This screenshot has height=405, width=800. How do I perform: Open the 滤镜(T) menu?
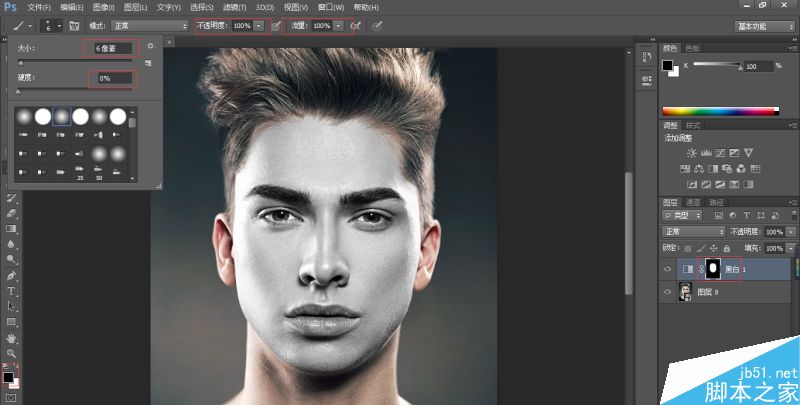[235, 7]
